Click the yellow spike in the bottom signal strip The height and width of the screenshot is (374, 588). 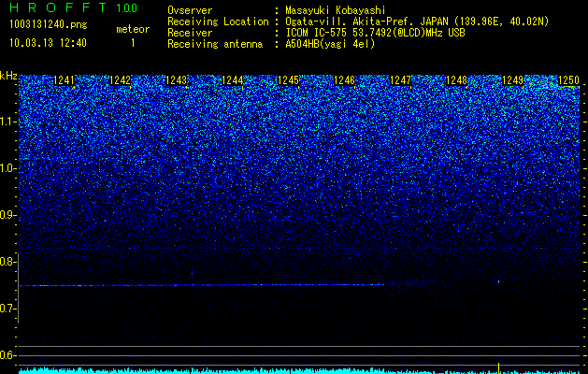(499, 368)
